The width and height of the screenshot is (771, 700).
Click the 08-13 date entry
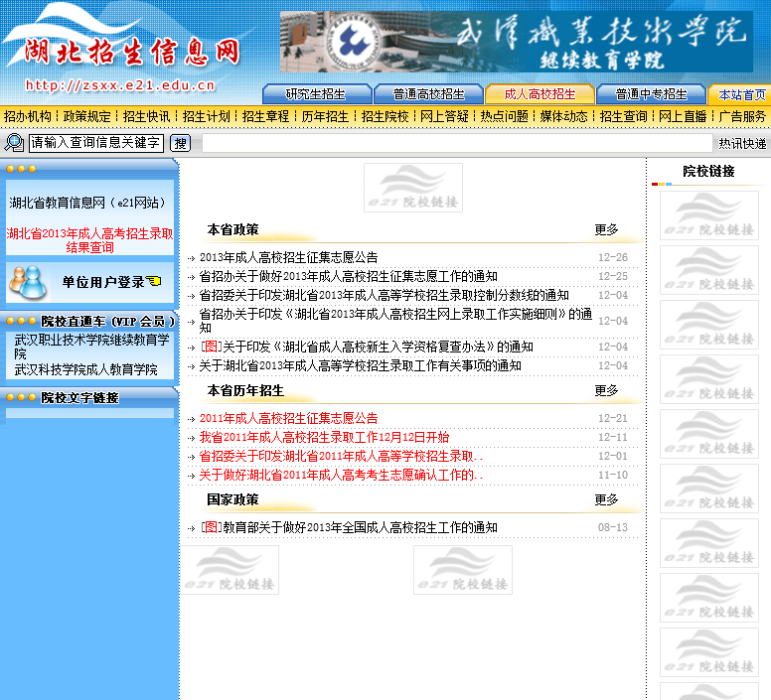[613, 527]
